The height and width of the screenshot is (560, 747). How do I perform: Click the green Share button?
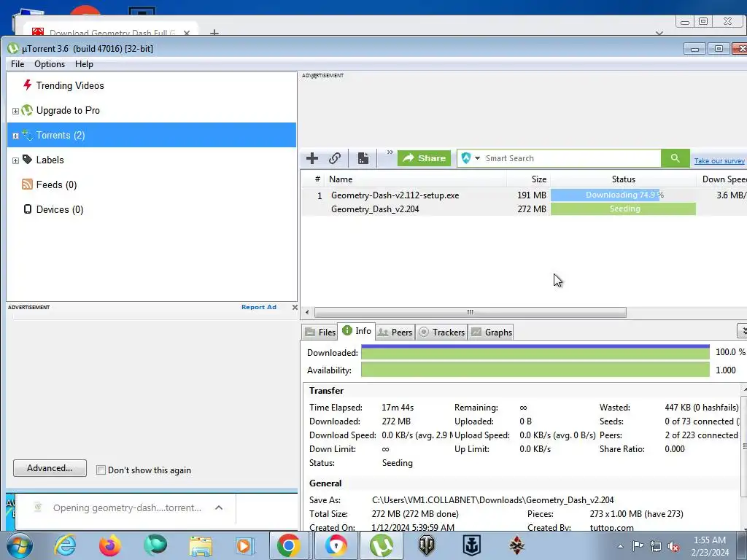coord(424,158)
